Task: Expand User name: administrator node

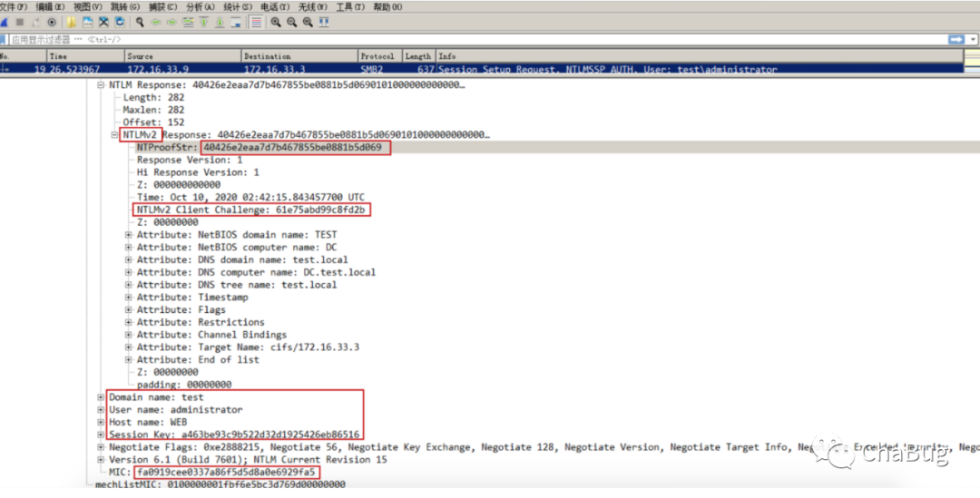Action: click(x=101, y=410)
